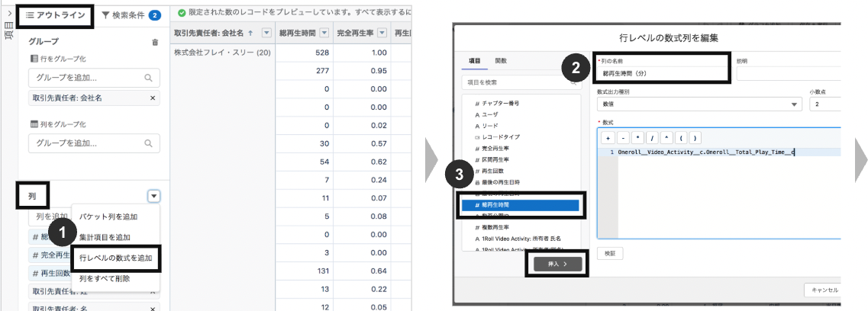Click the 説明 input field

[x=789, y=73]
